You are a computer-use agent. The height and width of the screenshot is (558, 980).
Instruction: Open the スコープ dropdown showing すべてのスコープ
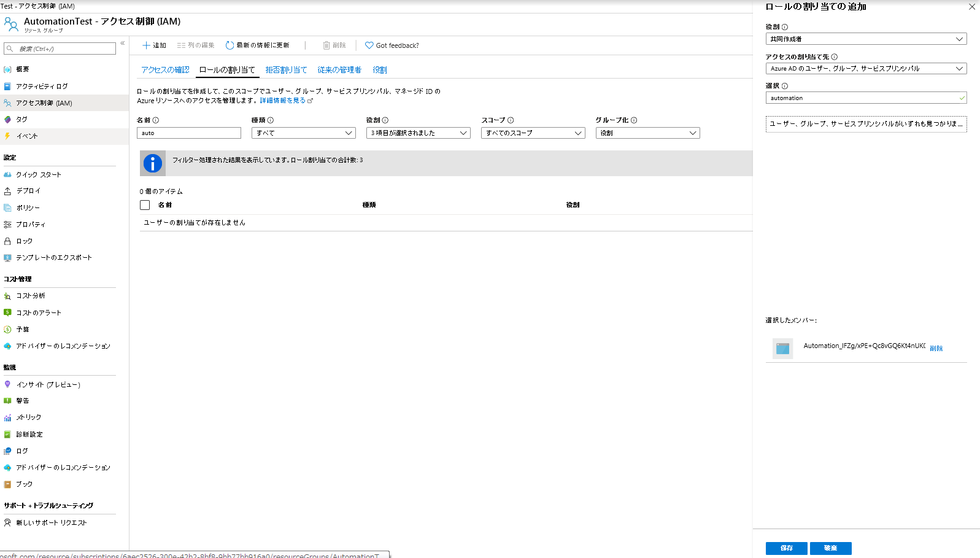(x=533, y=133)
